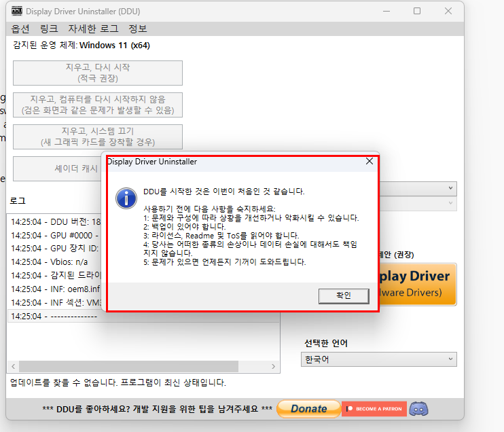Screen dimensions: 504x432
Task: Close the Display Driver Uninstaller dialog
Action: click(x=370, y=162)
